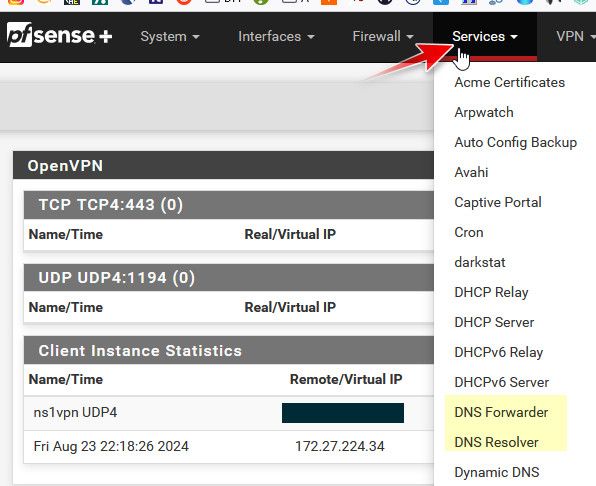The width and height of the screenshot is (596, 486).
Task: Click the pfSense+ logo
Action: (59, 35)
